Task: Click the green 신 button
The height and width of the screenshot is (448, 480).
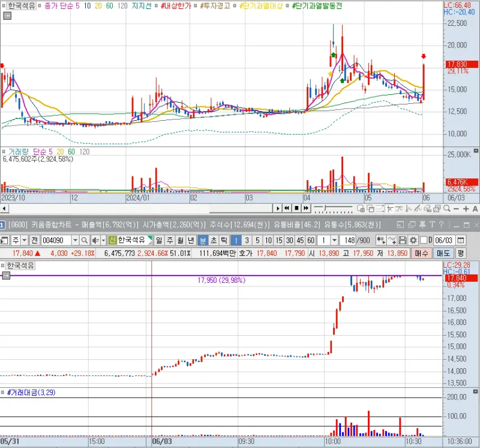Action: click(x=112, y=240)
